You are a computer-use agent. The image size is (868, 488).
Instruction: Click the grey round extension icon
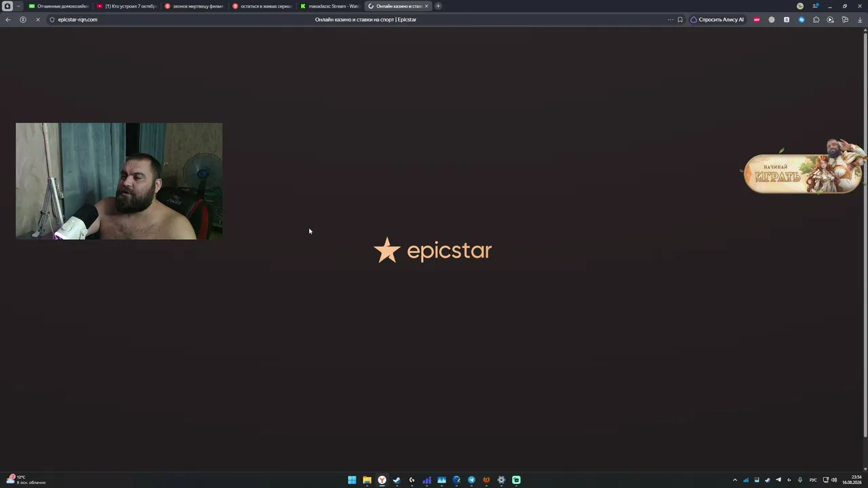[x=772, y=20]
